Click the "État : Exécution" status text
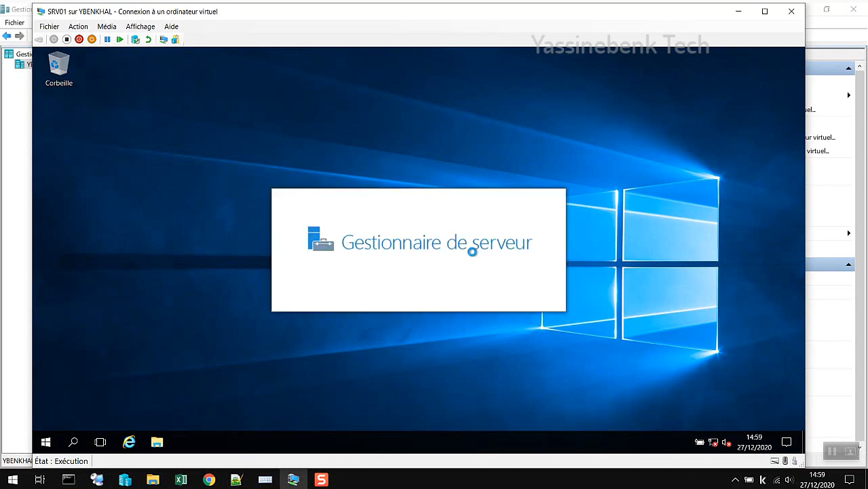The image size is (868, 489). 61,461
